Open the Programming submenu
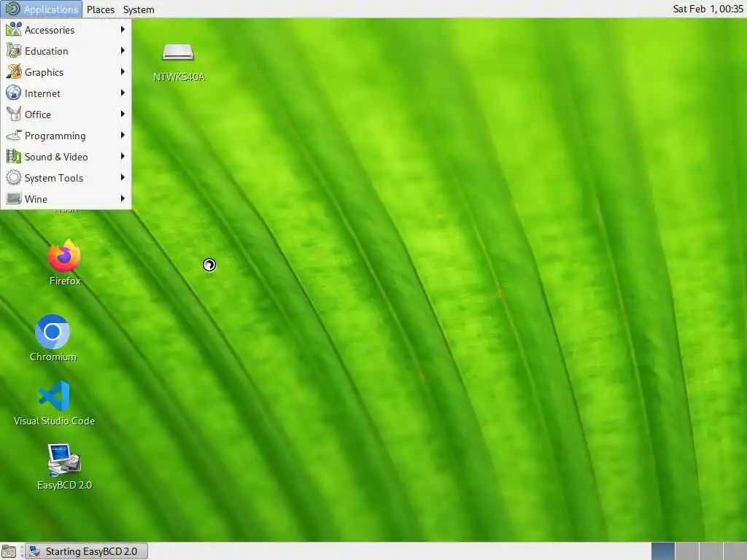This screenshot has height=560, width=747. (66, 136)
